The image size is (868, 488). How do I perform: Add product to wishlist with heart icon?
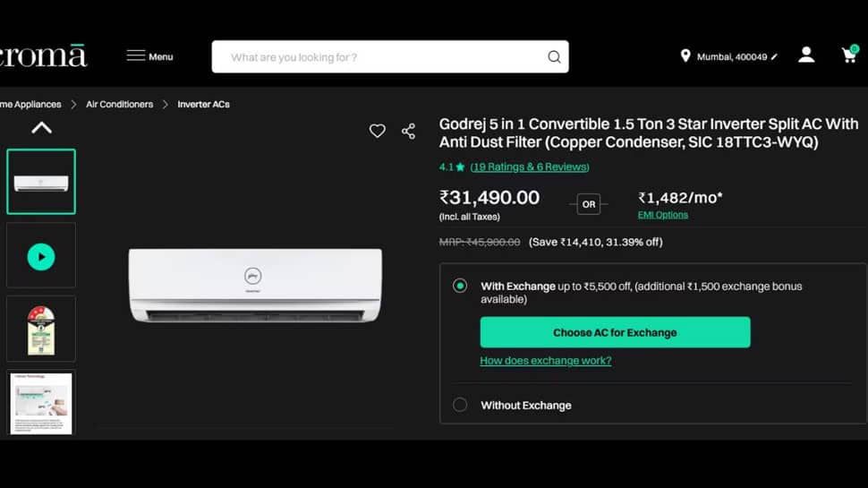pos(377,131)
